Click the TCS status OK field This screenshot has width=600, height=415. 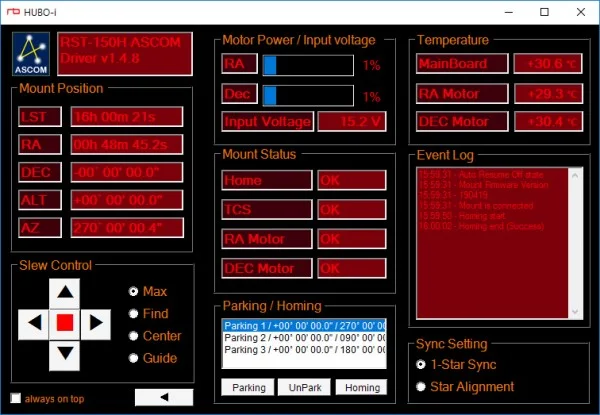(352, 210)
